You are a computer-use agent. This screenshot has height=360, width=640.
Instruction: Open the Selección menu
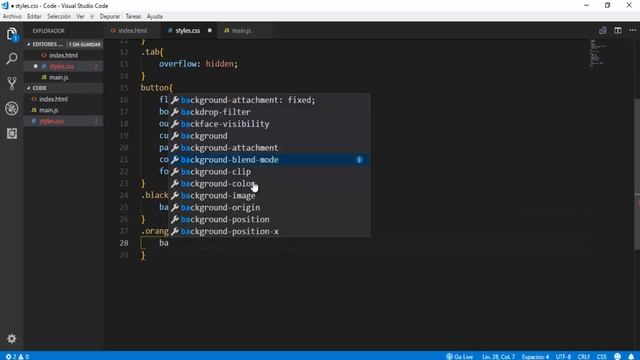(59, 16)
